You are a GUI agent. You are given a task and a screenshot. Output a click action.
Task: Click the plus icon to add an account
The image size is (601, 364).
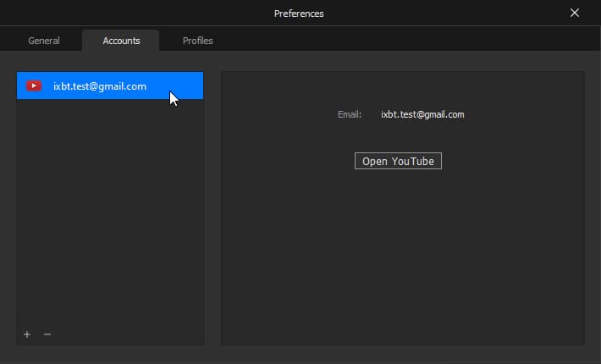tap(27, 334)
